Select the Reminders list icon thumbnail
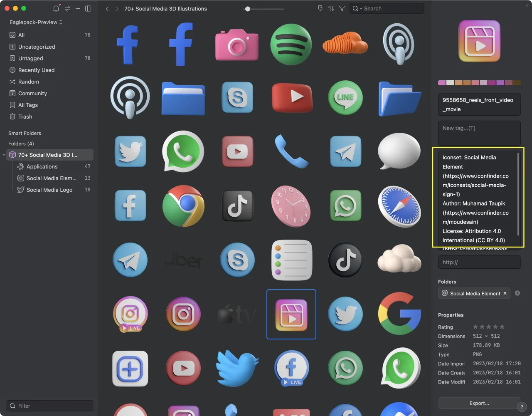 [x=291, y=260]
